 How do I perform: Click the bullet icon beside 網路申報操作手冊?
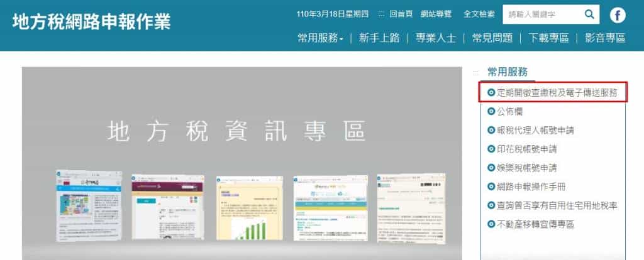point(491,187)
